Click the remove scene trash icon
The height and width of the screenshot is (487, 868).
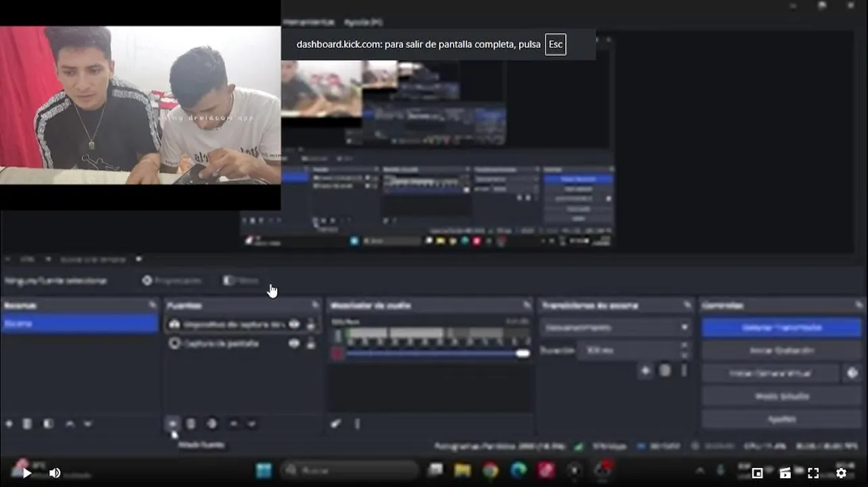click(27, 424)
